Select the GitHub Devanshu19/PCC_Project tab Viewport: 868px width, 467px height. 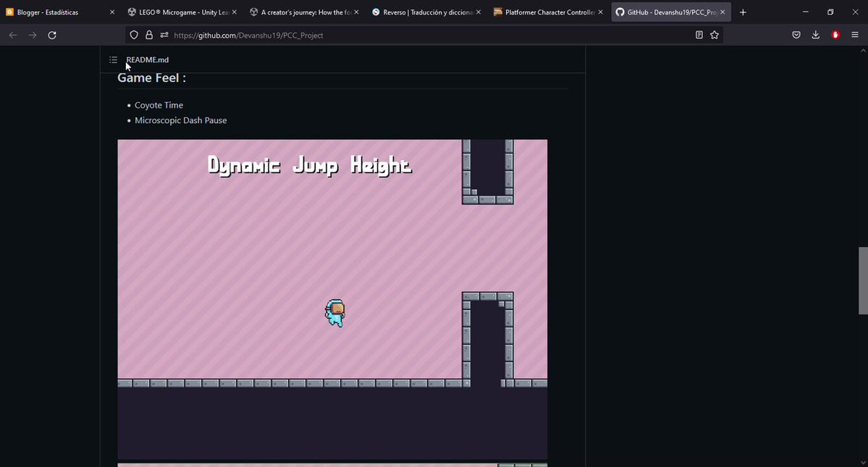pos(671,12)
